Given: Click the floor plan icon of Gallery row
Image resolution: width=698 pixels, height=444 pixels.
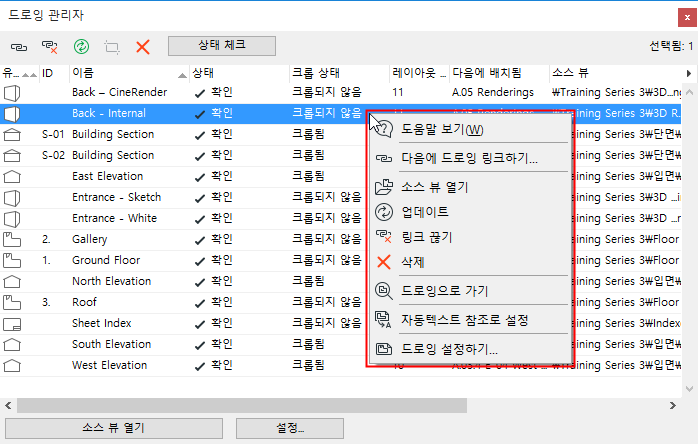Looking at the screenshot, I should pyautogui.click(x=12, y=240).
